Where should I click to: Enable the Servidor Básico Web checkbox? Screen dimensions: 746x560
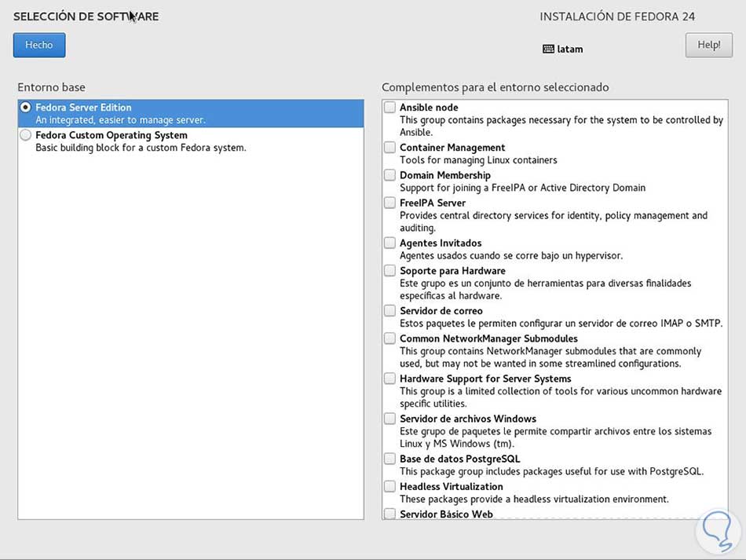pyautogui.click(x=389, y=514)
